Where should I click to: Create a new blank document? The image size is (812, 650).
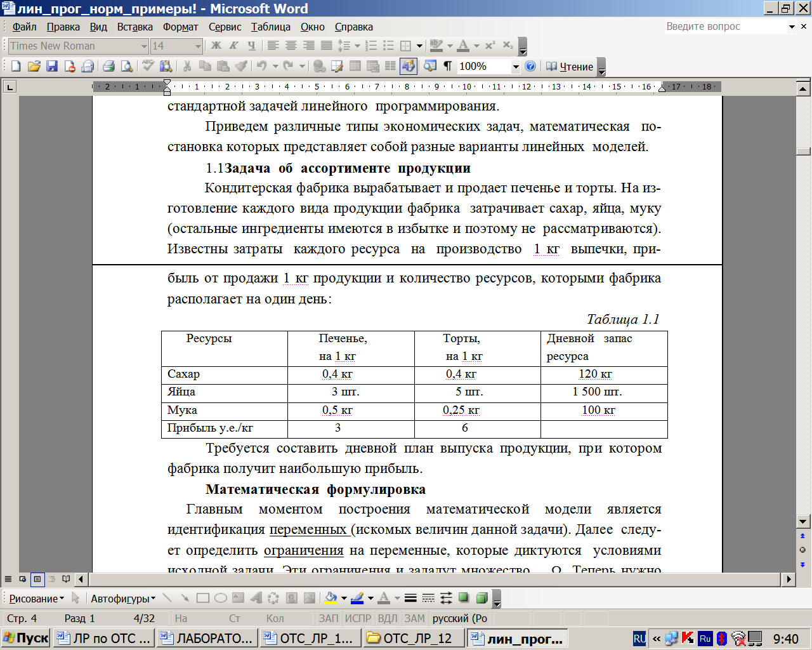click(x=16, y=66)
